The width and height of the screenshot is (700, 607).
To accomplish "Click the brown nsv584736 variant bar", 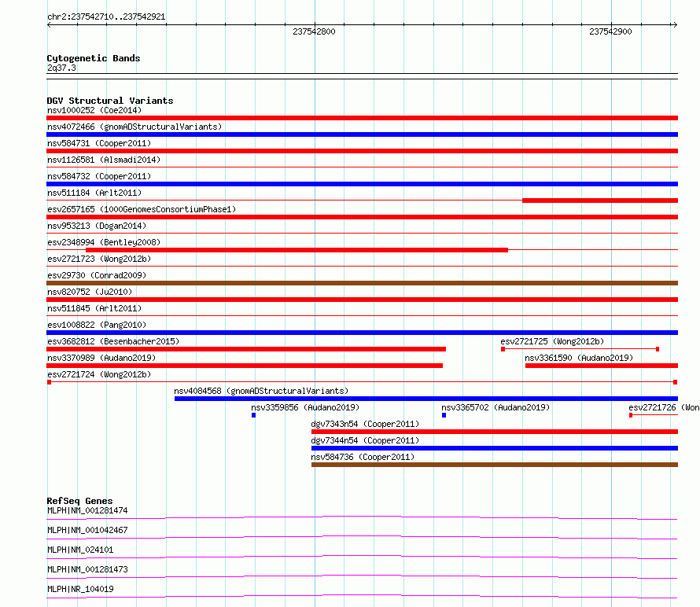I will point(495,465).
